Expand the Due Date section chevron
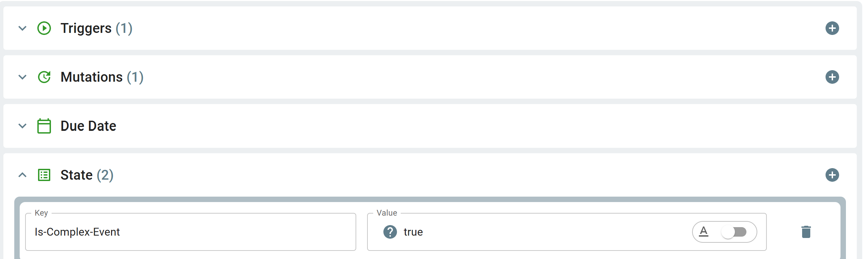Image resolution: width=868 pixels, height=259 pixels. pos(22,126)
